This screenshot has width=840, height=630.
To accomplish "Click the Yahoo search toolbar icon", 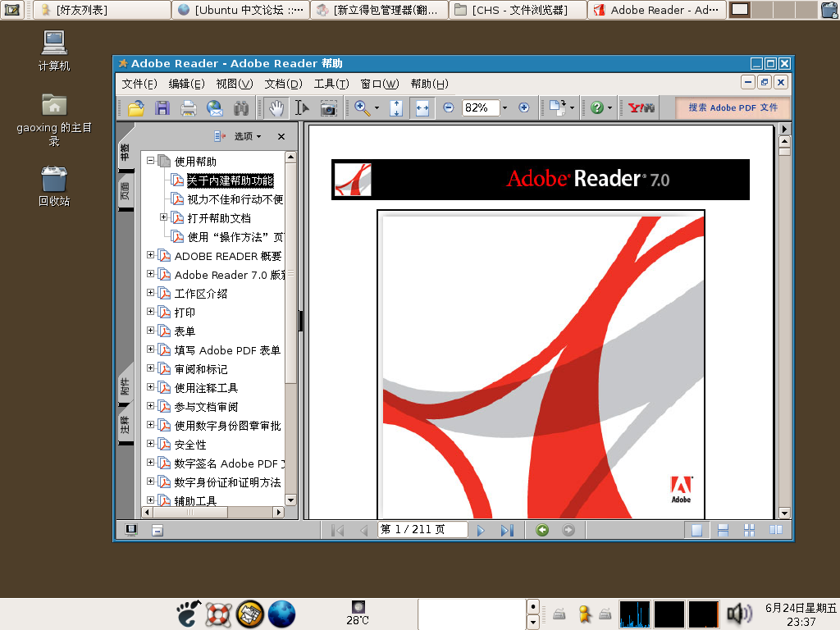I will click(x=641, y=107).
